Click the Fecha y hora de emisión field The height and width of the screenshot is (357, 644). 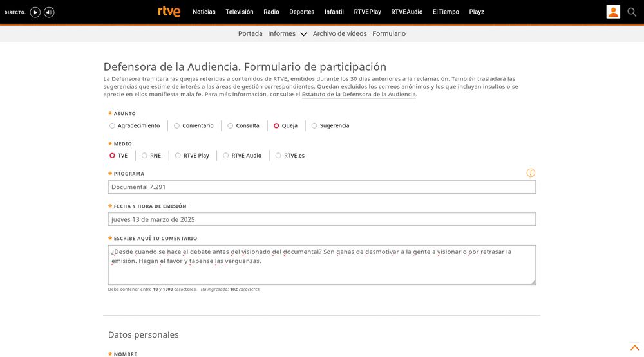coord(321,219)
